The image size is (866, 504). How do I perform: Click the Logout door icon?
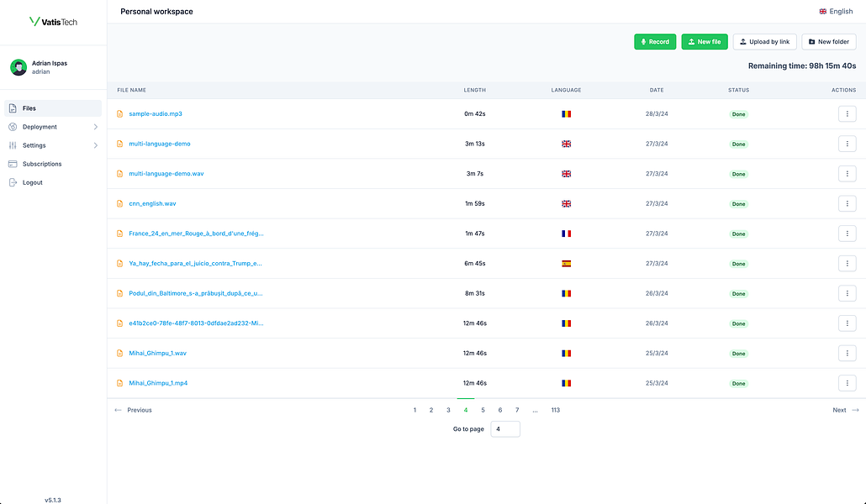click(13, 182)
